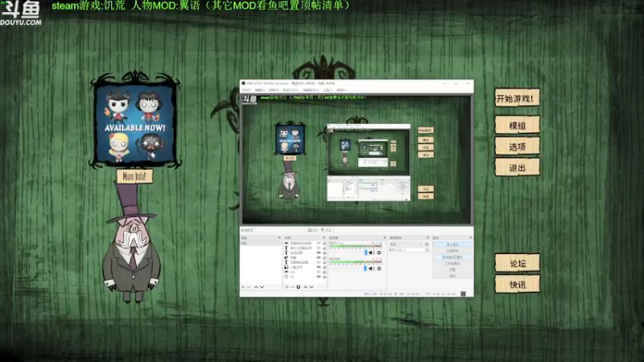Screen dimensions: 644x362
Task: Open the desktop audio gear settings in mixer
Action: click(379, 269)
